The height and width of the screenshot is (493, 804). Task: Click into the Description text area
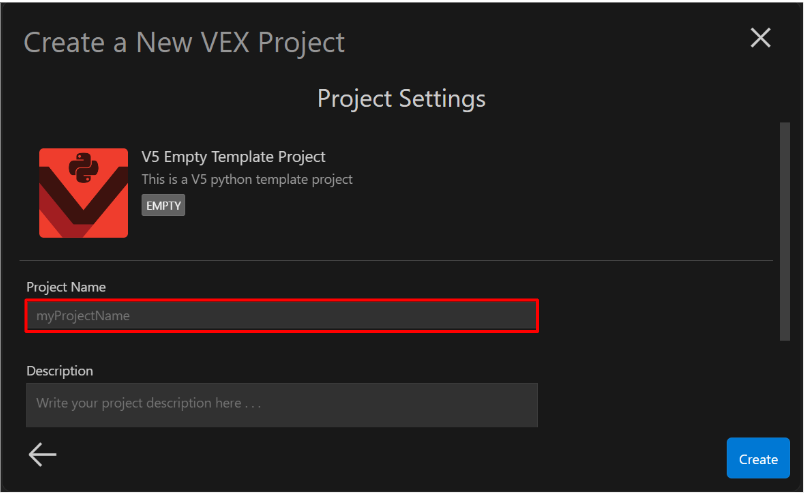282,404
